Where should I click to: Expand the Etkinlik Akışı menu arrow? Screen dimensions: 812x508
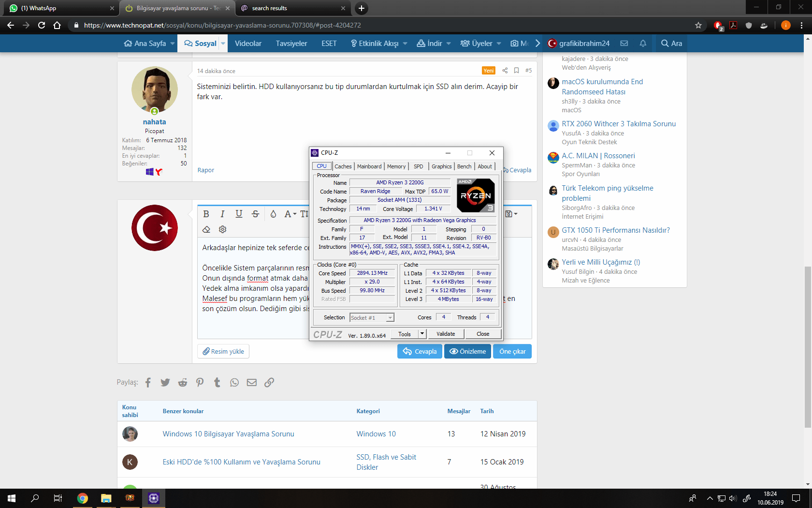click(x=405, y=44)
